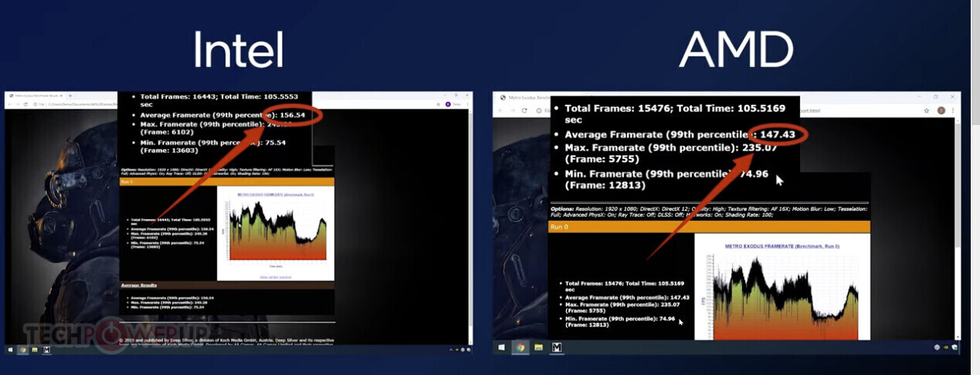
Task: Click the 'METRO EXODUS FRAMERATE' chart title in AMD report
Action: (x=782, y=246)
